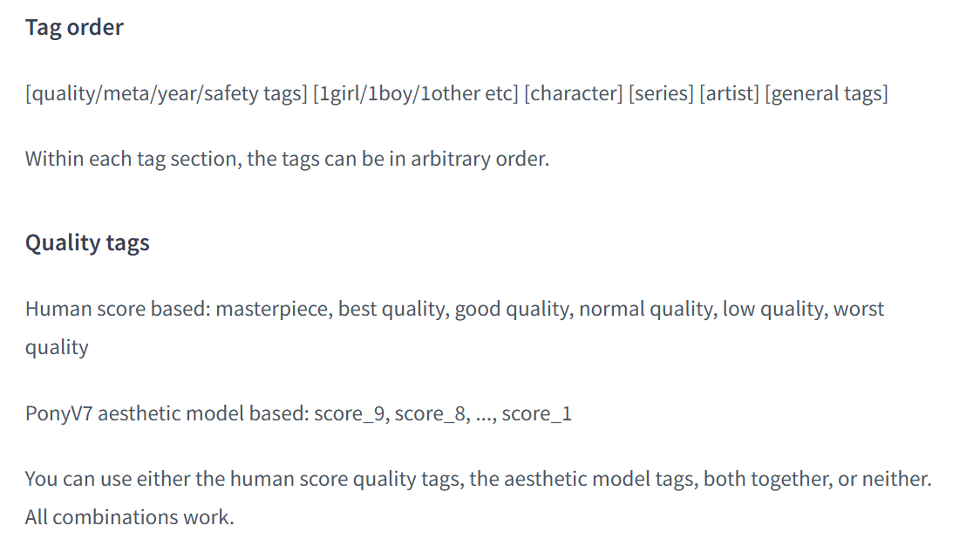980x546 pixels.
Task: Click the "best quality" tag text
Action: click(x=391, y=309)
